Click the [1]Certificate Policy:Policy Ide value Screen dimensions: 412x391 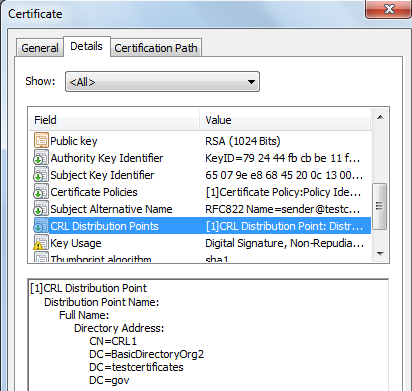[283, 192]
